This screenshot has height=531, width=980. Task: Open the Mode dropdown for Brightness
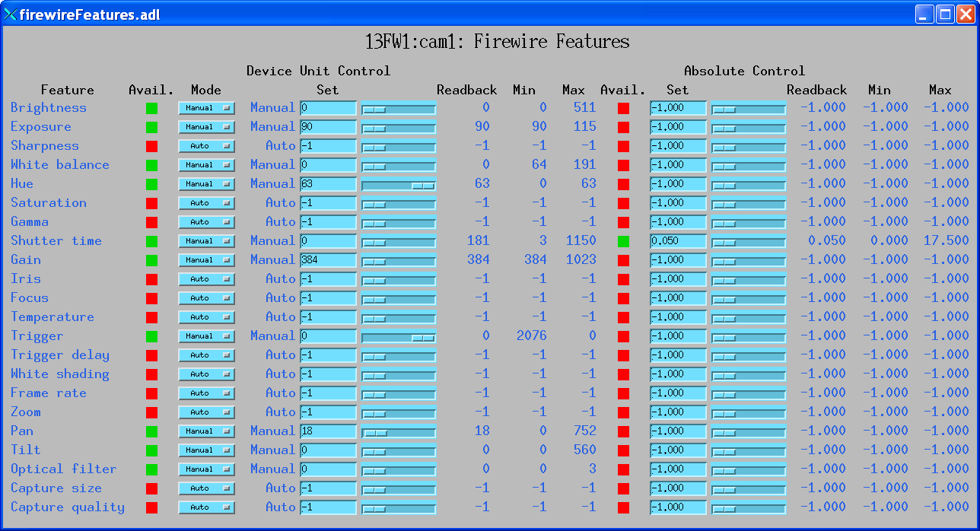pos(206,107)
